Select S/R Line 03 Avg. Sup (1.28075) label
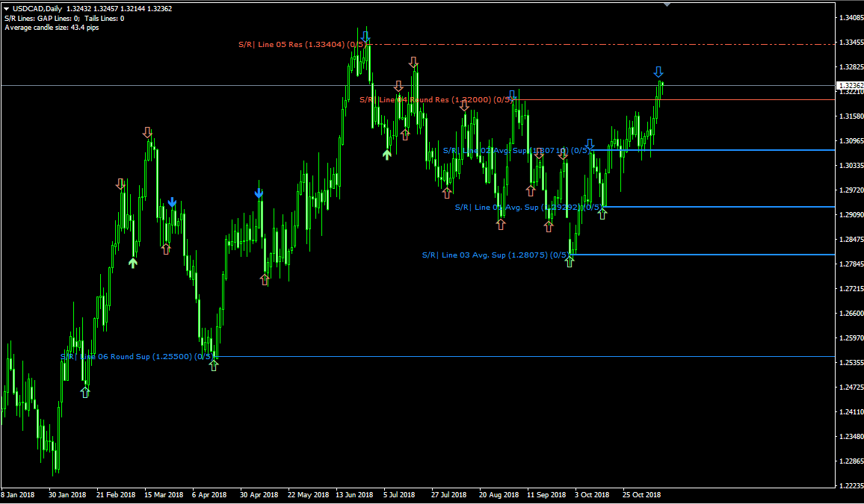 tap(496, 255)
